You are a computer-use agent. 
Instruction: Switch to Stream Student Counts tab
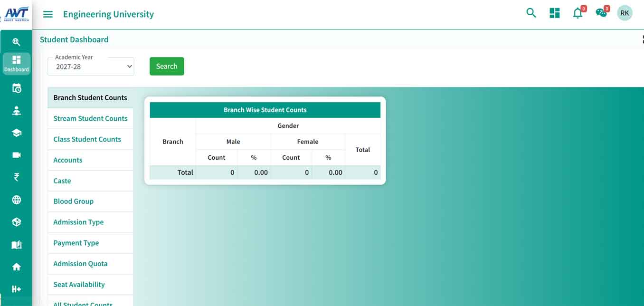tap(90, 118)
